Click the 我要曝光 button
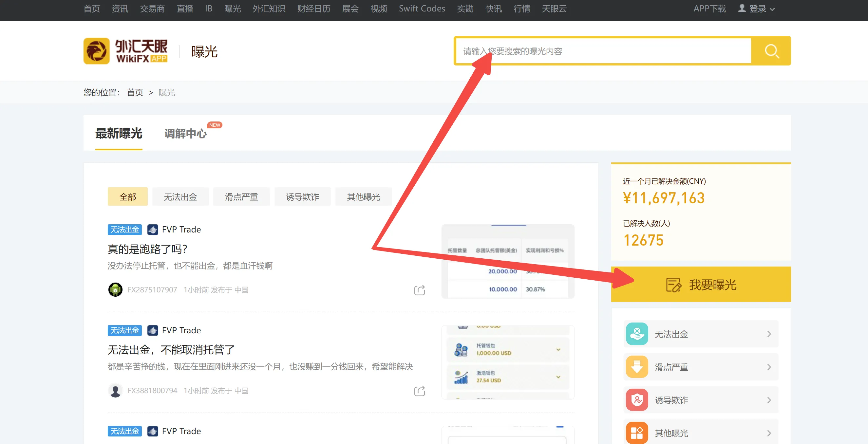The height and width of the screenshot is (444, 868). [x=701, y=284]
